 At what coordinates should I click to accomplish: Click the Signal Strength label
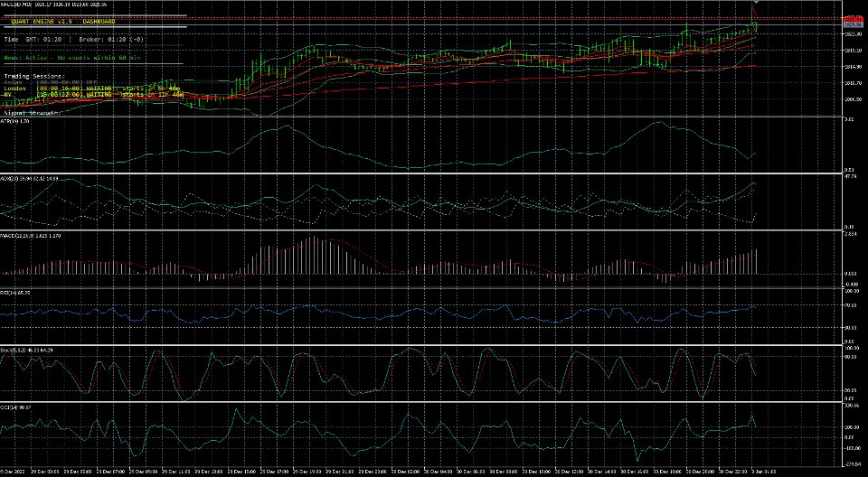33,112
